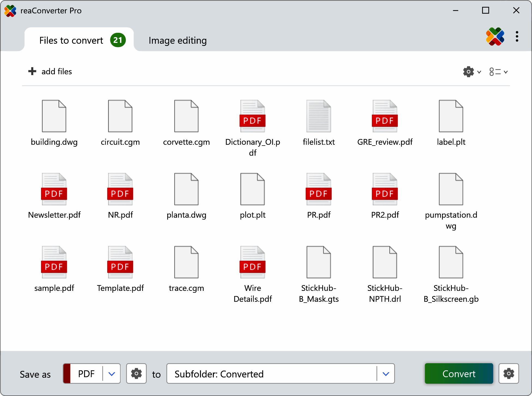Select the Wire Details.pdf thumbnail

(252, 262)
